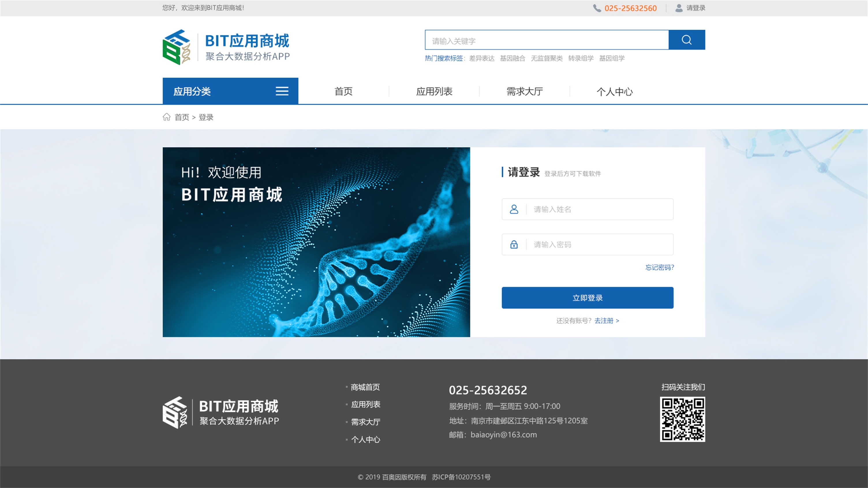Click the user avatar icon beside 请登录

pyautogui.click(x=679, y=8)
